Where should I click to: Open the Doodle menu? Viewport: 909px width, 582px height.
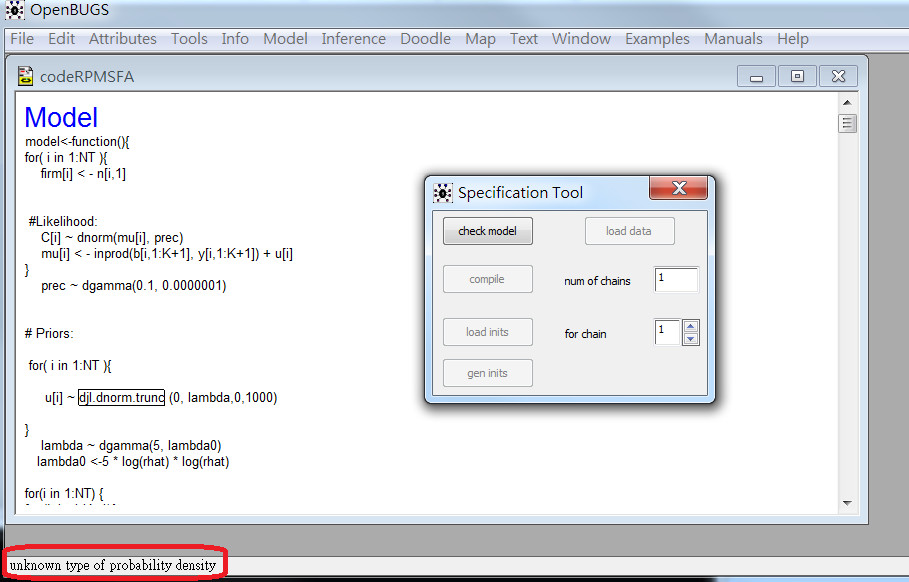pos(425,38)
